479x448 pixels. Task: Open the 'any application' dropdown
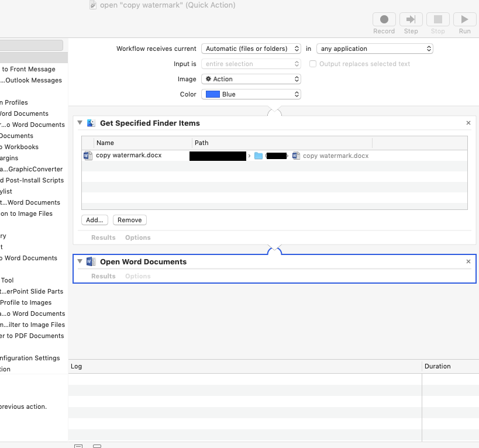[x=374, y=49]
